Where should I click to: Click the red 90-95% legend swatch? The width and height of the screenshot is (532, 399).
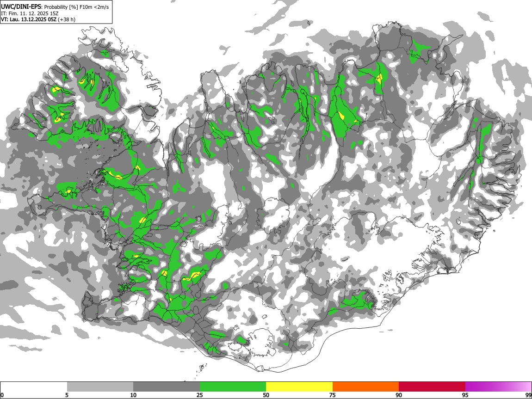pyautogui.click(x=432, y=387)
